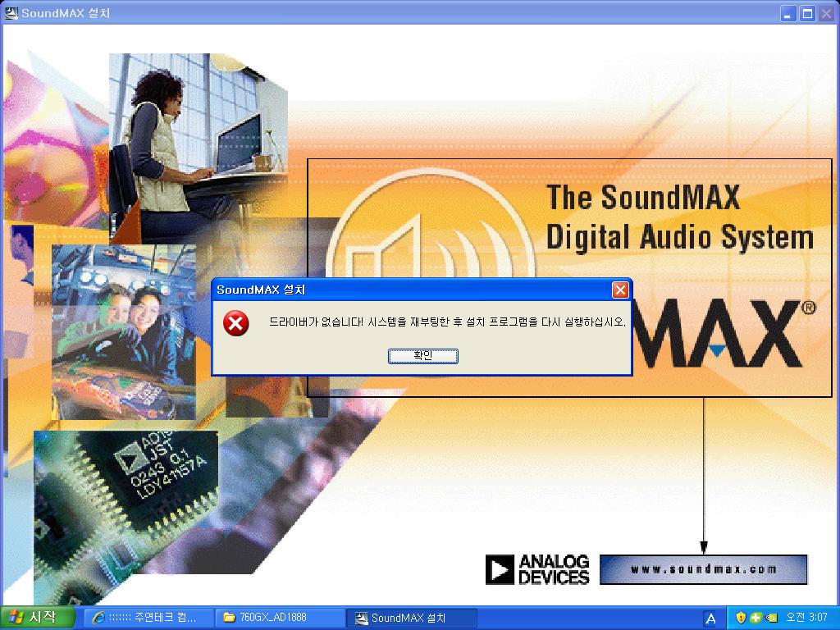Minimize the SoundMAX 설치 main window

[788, 13]
